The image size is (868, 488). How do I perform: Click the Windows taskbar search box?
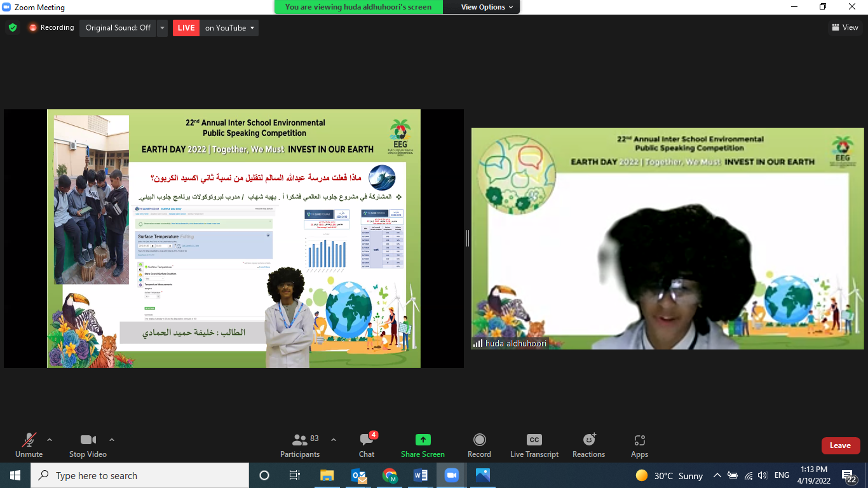point(140,475)
